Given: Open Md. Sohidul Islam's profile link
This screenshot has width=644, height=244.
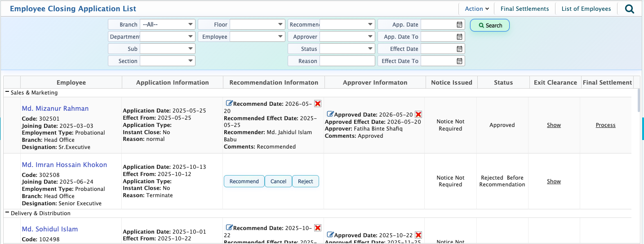Looking at the screenshot, I should tap(50, 229).
